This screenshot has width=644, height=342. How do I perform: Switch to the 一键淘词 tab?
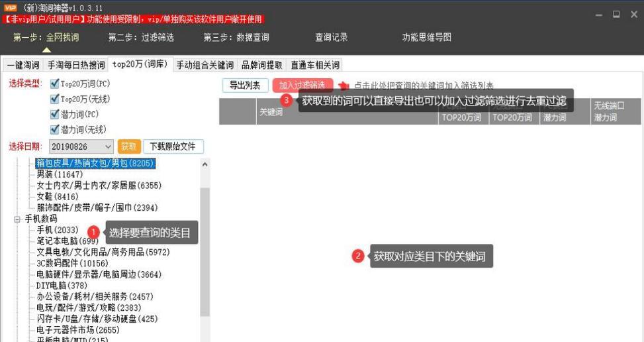(23, 65)
